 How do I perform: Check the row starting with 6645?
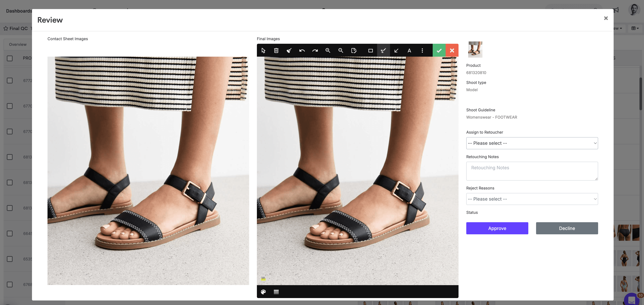pos(10,234)
